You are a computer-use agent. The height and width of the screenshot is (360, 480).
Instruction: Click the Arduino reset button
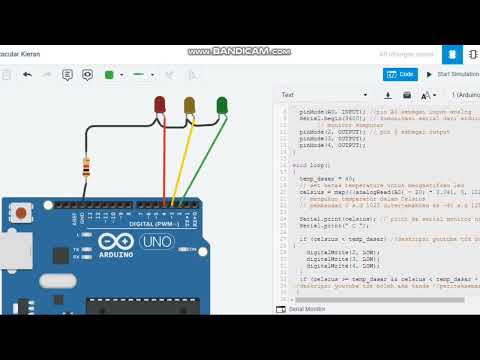point(21,213)
